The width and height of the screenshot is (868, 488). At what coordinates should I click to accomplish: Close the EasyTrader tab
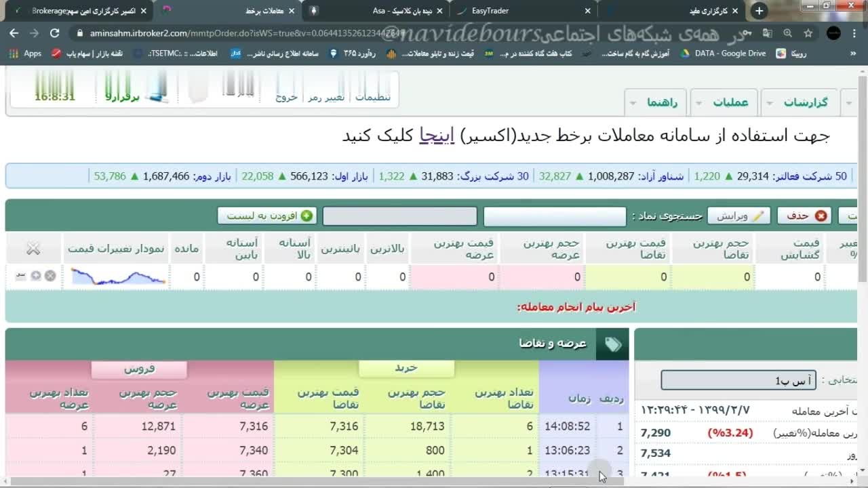pyautogui.click(x=587, y=11)
